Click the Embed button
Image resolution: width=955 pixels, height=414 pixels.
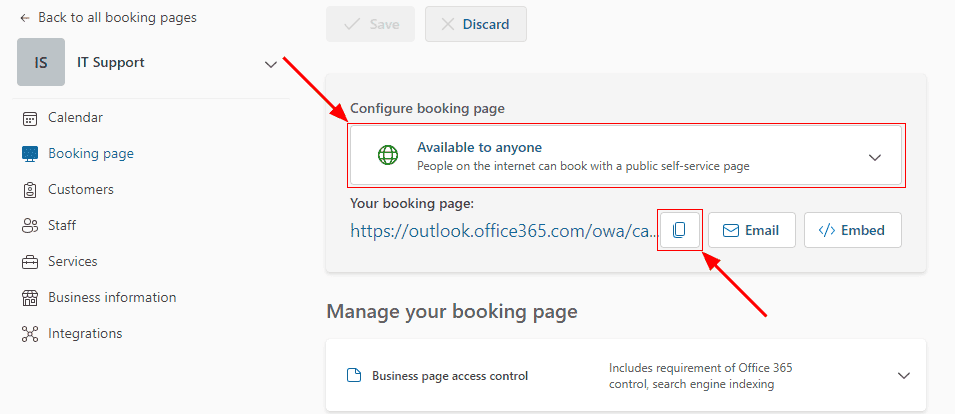(x=852, y=230)
